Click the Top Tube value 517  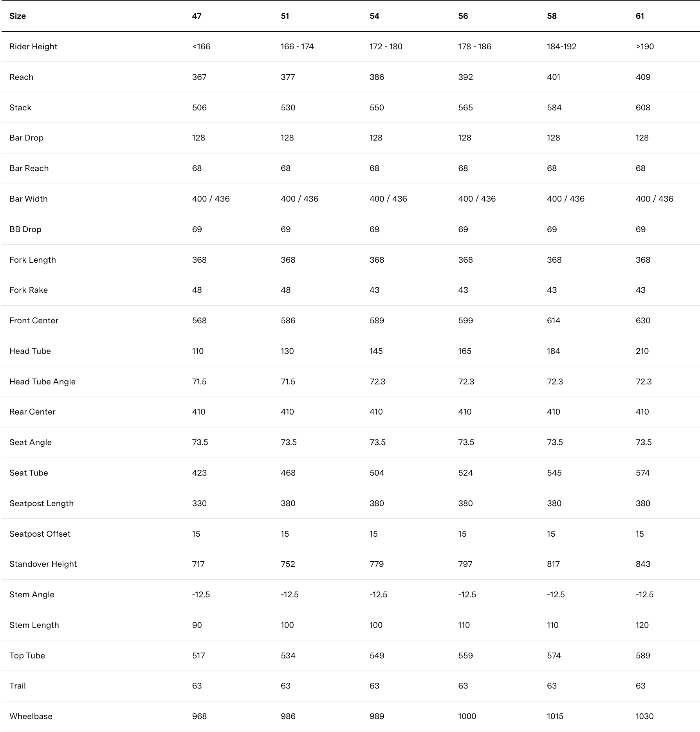click(198, 656)
